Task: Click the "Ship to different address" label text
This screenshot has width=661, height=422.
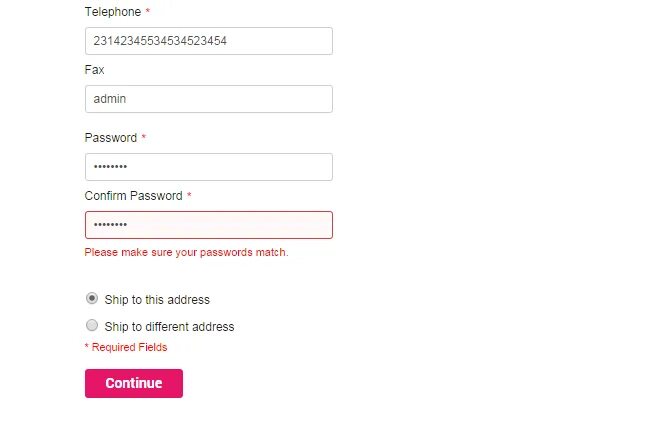Action: tap(169, 326)
